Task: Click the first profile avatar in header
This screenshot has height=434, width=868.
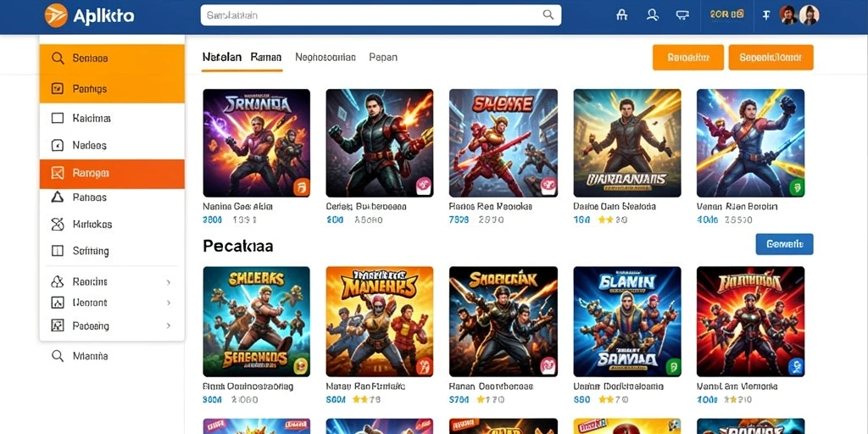Action: point(788,15)
